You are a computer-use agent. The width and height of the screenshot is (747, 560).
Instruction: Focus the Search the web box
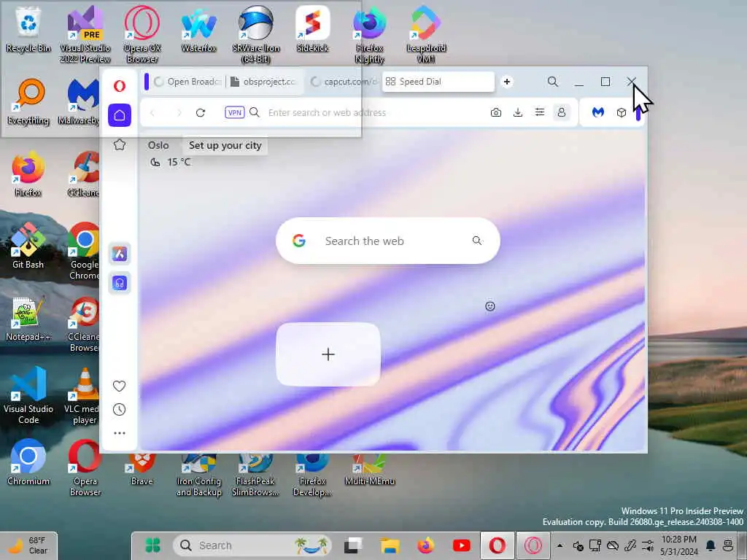coord(388,241)
